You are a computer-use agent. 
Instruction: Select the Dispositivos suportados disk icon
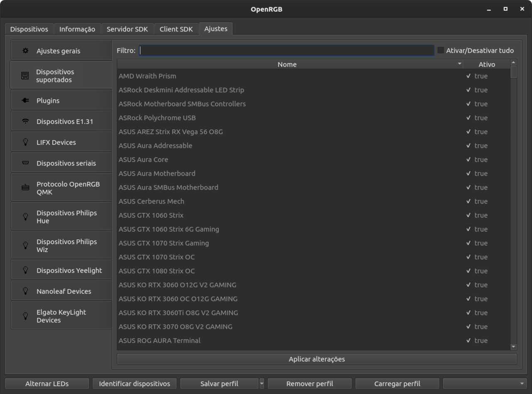coord(25,75)
